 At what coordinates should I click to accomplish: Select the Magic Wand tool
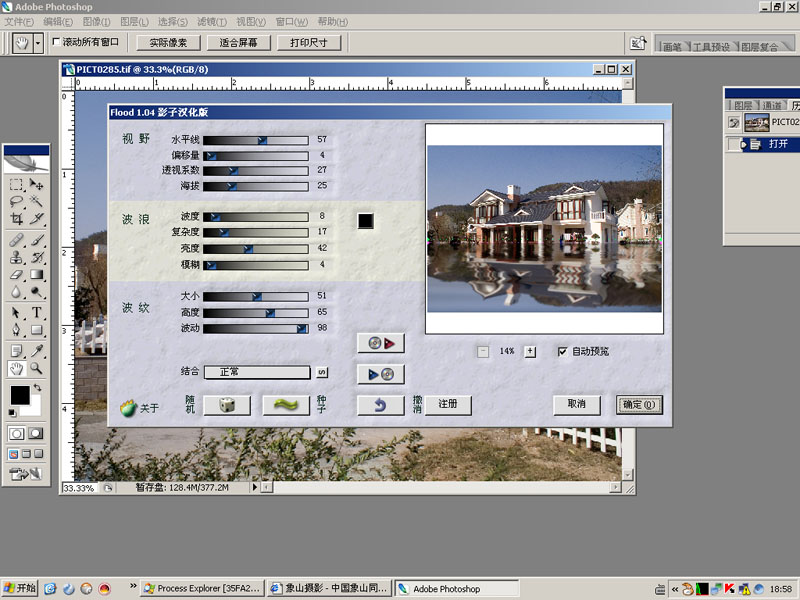pos(36,202)
